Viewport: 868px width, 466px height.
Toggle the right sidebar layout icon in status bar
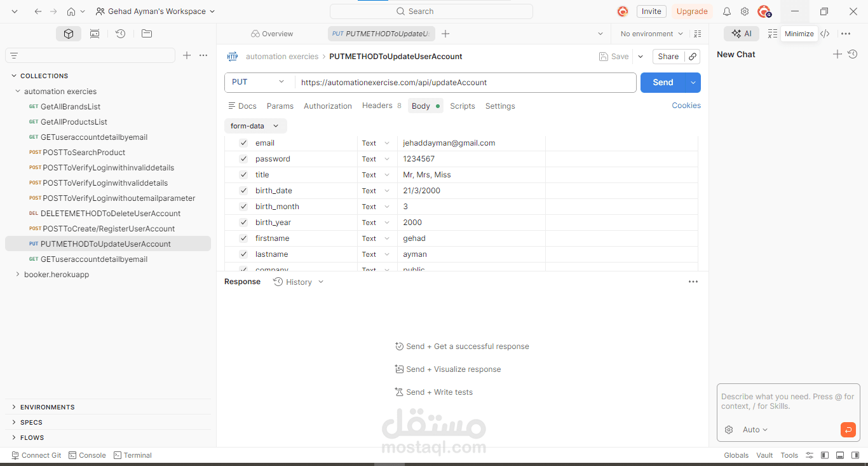tap(855, 455)
